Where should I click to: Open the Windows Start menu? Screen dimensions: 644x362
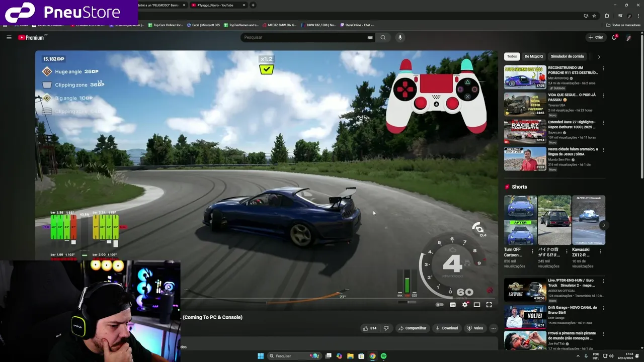pyautogui.click(x=261, y=356)
